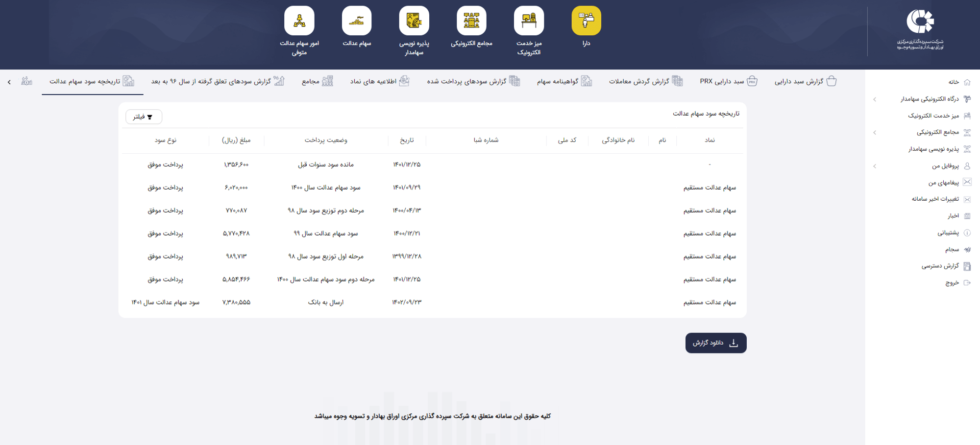Viewport: 980px width, 445px height.
Task: Switch to گزارش سودهای پرداخت شده tab
Action: (x=473, y=81)
